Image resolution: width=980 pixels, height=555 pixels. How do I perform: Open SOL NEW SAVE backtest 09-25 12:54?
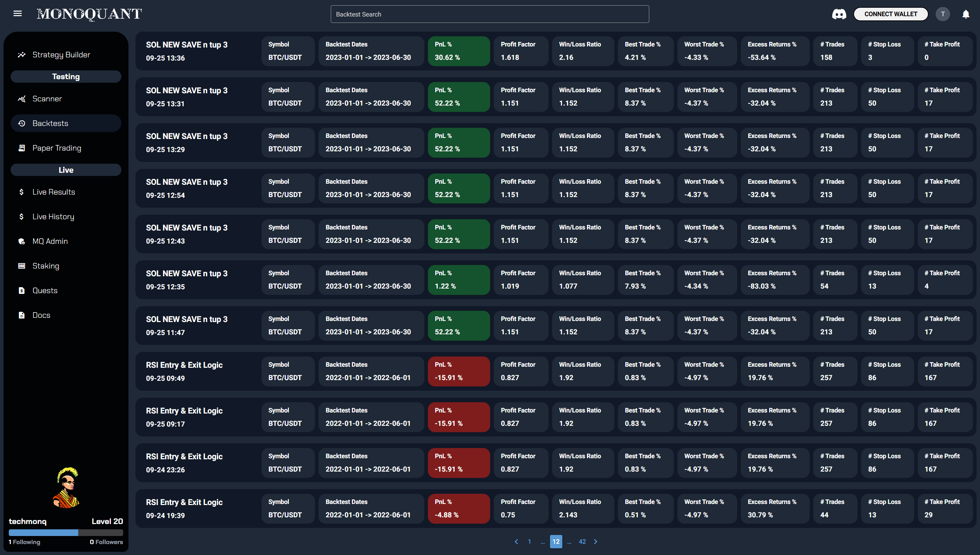click(556, 188)
